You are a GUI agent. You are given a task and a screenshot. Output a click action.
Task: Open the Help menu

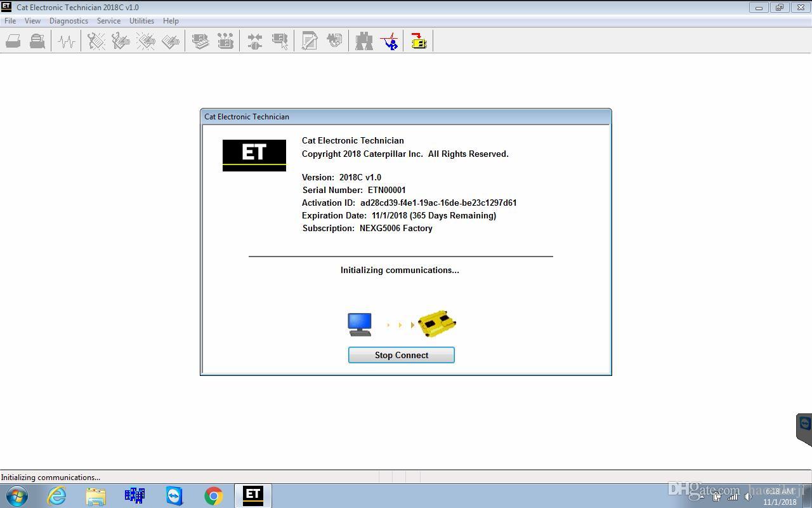click(171, 21)
